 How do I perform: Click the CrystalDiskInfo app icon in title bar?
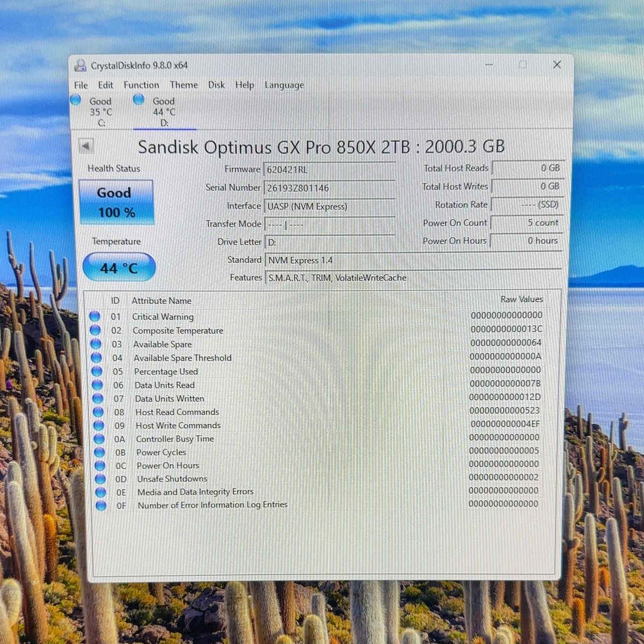(80, 65)
